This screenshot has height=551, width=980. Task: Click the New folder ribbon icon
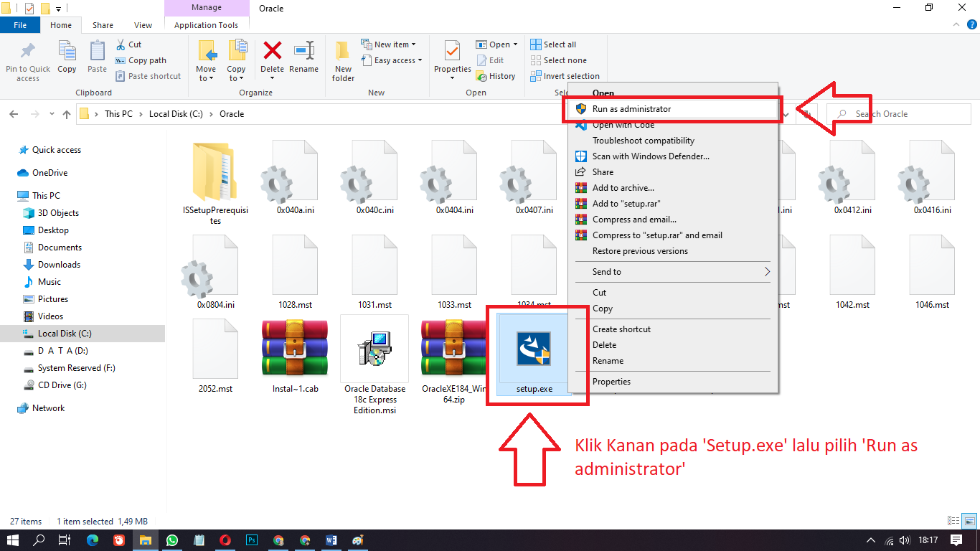344,62
